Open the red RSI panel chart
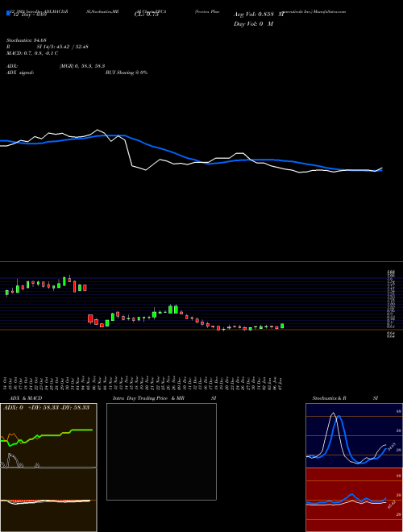 (354, 500)
